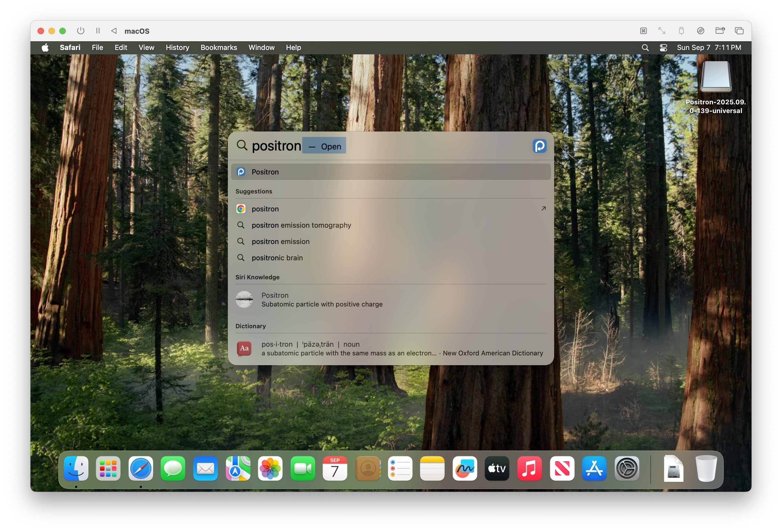The image size is (782, 532).
Task: Open Messages from the Dock
Action: (x=173, y=468)
